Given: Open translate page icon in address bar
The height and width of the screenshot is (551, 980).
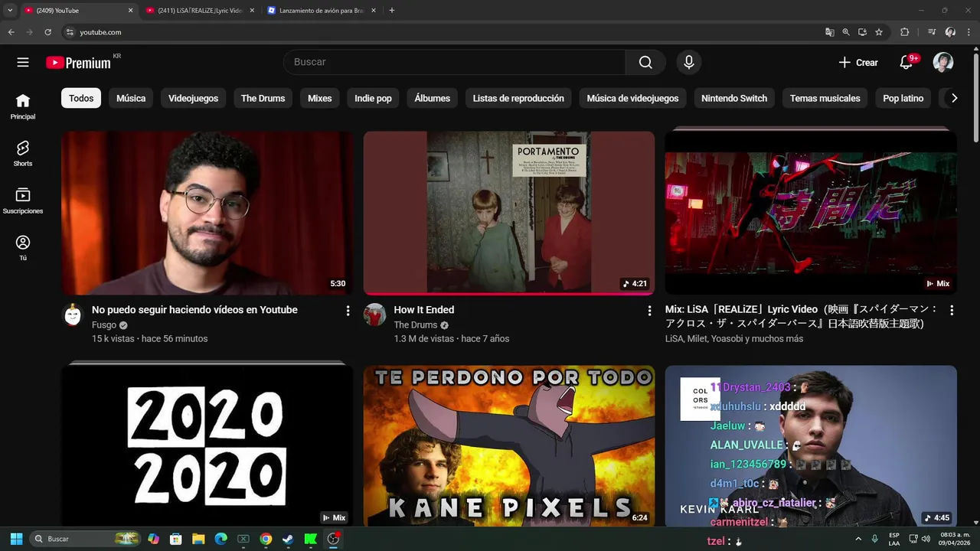Looking at the screenshot, I should pyautogui.click(x=829, y=32).
